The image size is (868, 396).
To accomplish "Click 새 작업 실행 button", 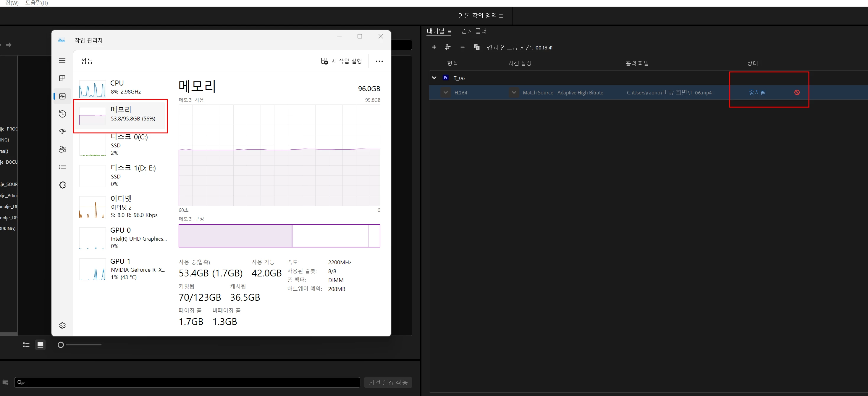I will coord(341,61).
